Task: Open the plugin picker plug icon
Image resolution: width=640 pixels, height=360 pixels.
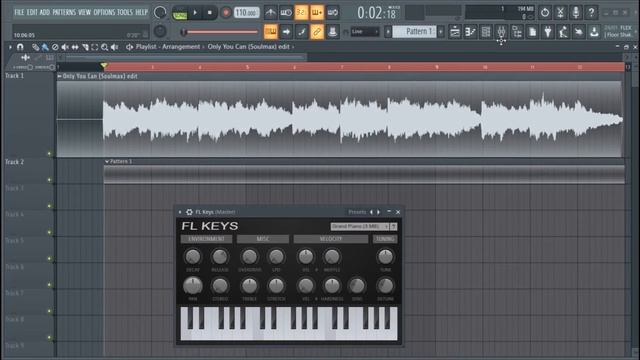Action: [x=548, y=31]
